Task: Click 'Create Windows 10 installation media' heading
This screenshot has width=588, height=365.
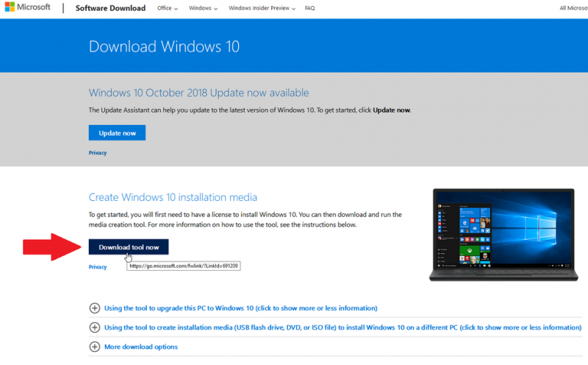Action: [173, 197]
